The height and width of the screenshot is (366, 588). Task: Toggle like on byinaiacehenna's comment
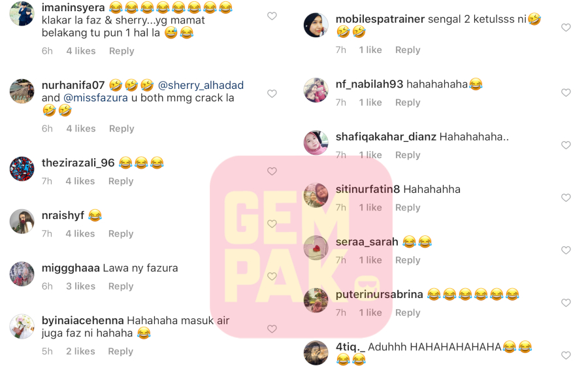point(272,329)
